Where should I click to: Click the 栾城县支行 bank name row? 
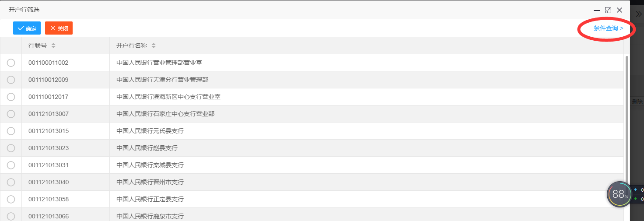click(150, 165)
